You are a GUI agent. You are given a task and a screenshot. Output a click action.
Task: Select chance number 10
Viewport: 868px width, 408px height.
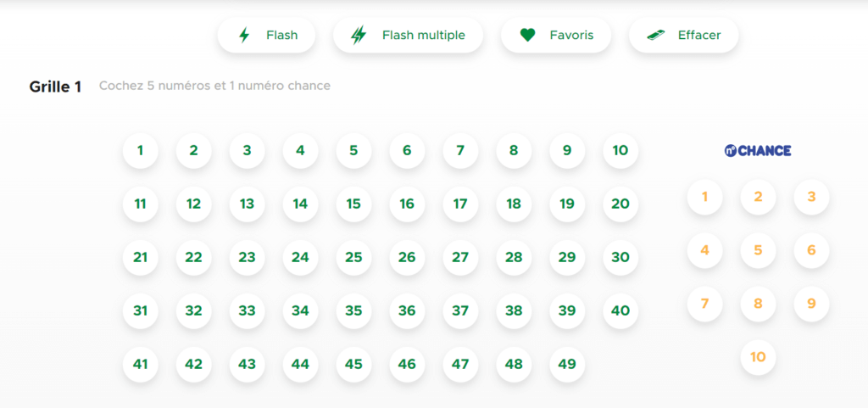point(758,357)
